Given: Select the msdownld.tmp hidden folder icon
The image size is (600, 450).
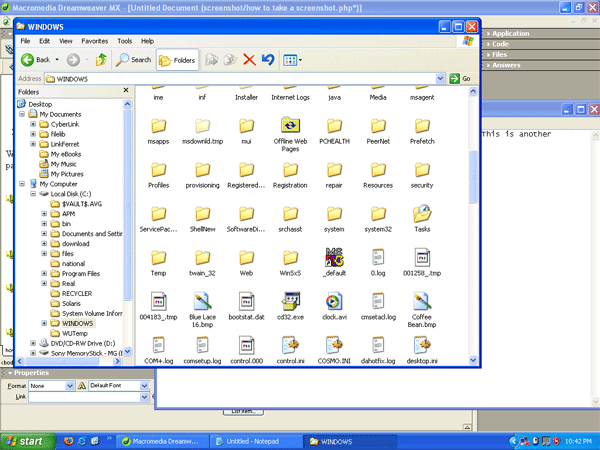Looking at the screenshot, I should tap(202, 126).
